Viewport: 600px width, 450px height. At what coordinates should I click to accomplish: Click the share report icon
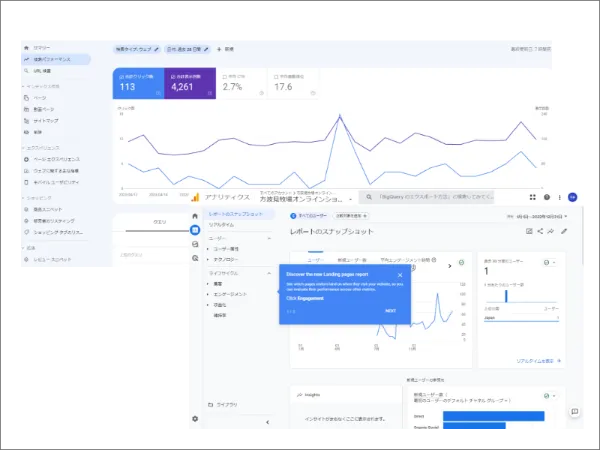tap(540, 231)
